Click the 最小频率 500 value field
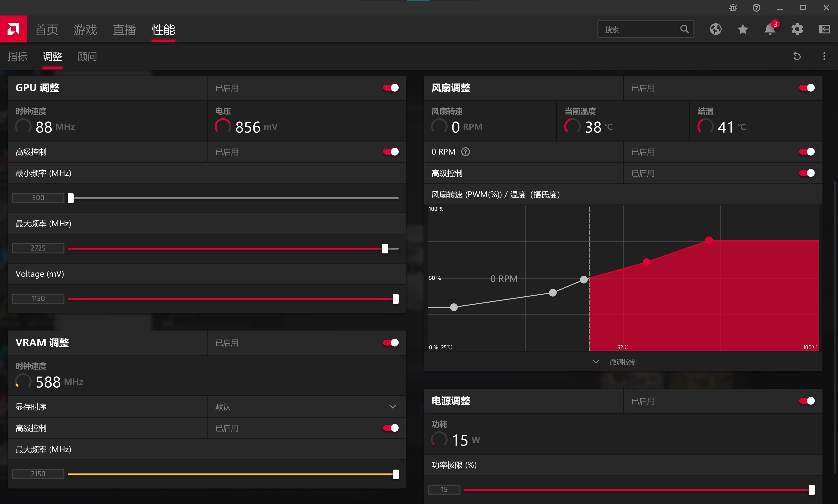The image size is (838, 504). tap(38, 198)
